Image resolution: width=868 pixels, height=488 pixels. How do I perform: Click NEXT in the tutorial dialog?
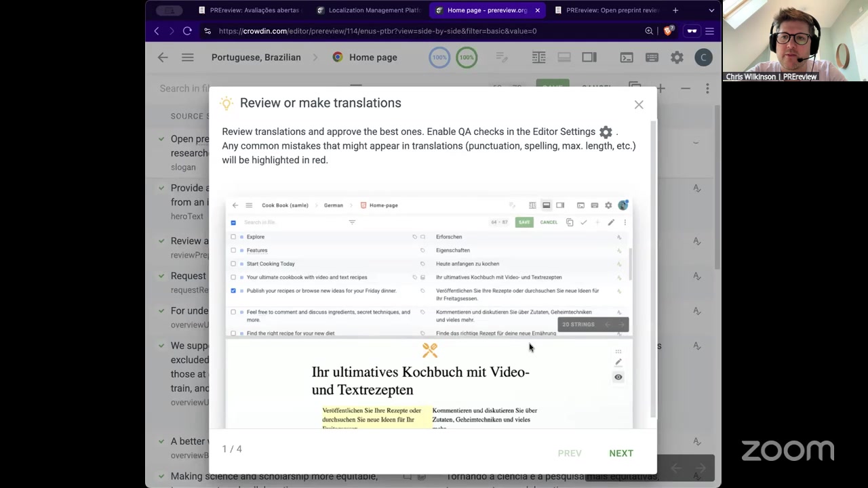[x=620, y=453]
